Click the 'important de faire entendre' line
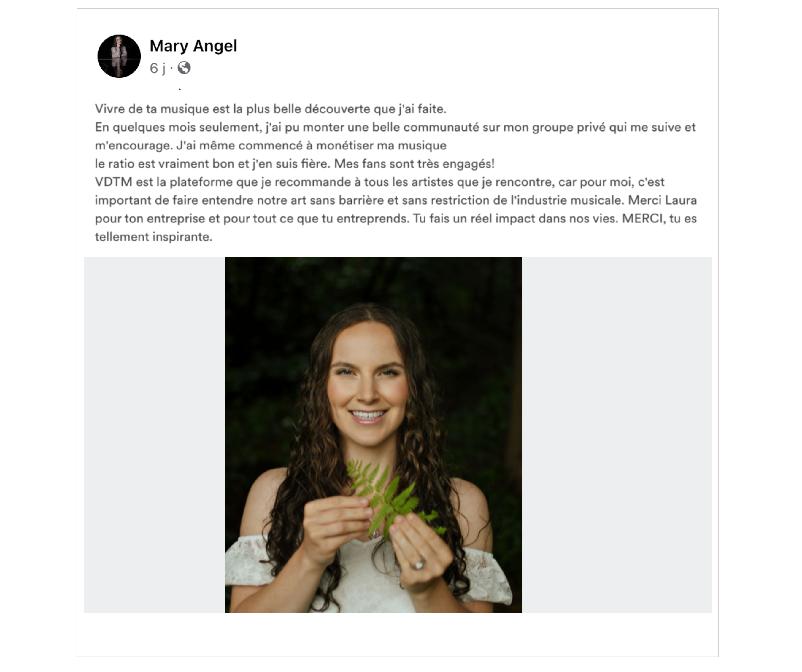 pos(396,200)
